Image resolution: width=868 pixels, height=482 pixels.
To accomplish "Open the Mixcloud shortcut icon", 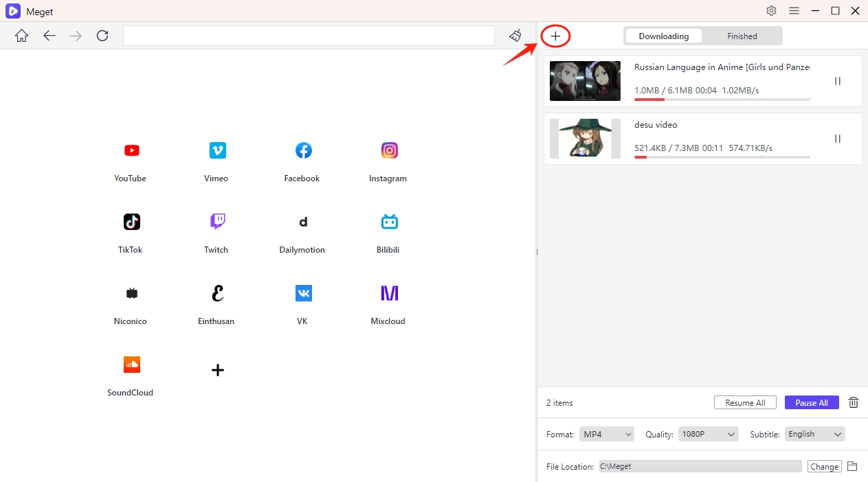I will tap(389, 293).
